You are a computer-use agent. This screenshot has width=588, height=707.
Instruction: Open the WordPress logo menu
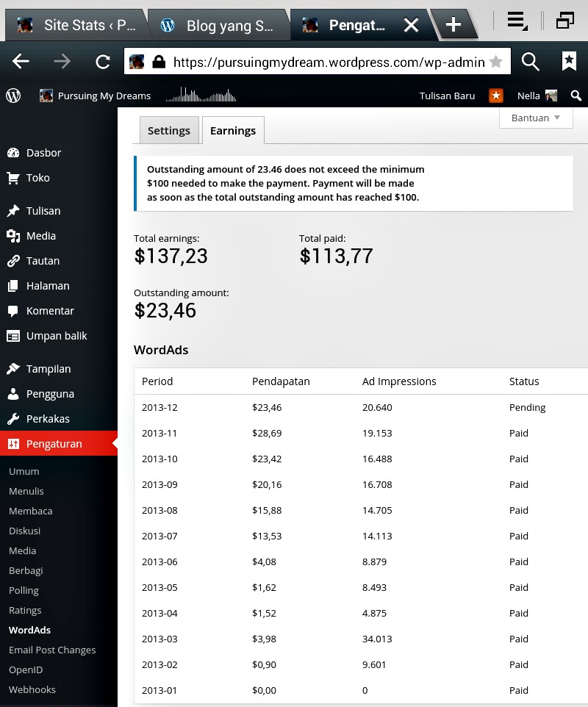13,96
